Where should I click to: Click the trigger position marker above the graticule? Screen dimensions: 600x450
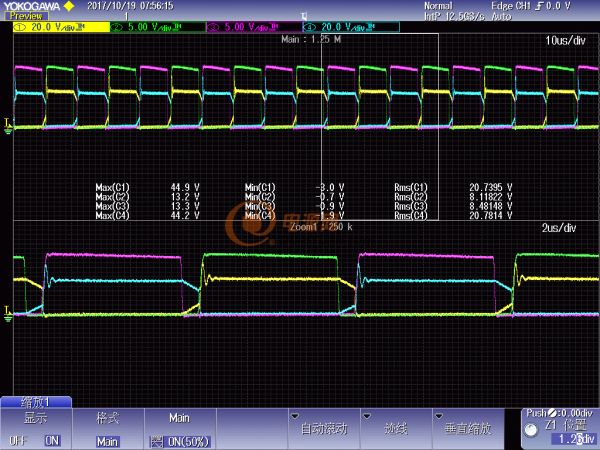[304, 16]
